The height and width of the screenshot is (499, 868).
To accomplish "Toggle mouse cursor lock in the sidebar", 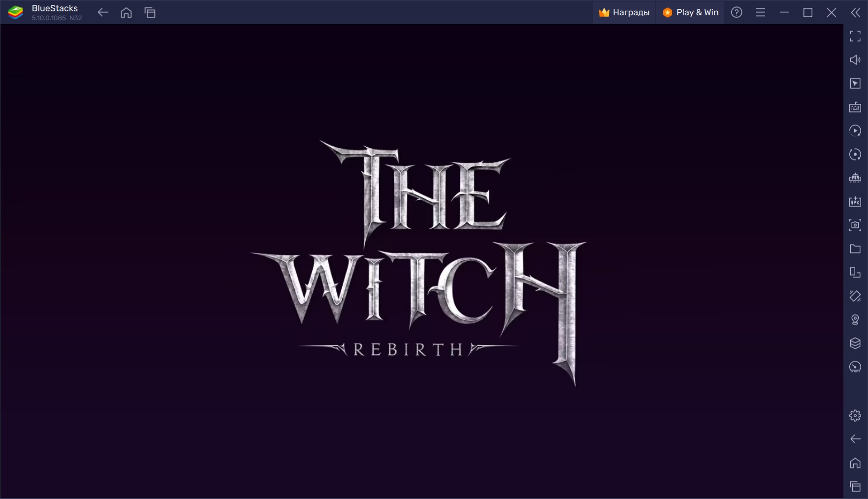I will click(x=855, y=83).
